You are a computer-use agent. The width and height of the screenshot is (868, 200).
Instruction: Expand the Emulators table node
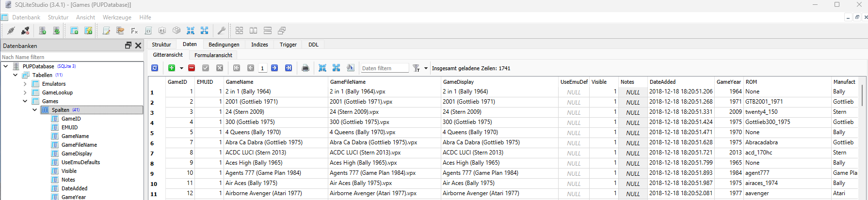pos(25,84)
